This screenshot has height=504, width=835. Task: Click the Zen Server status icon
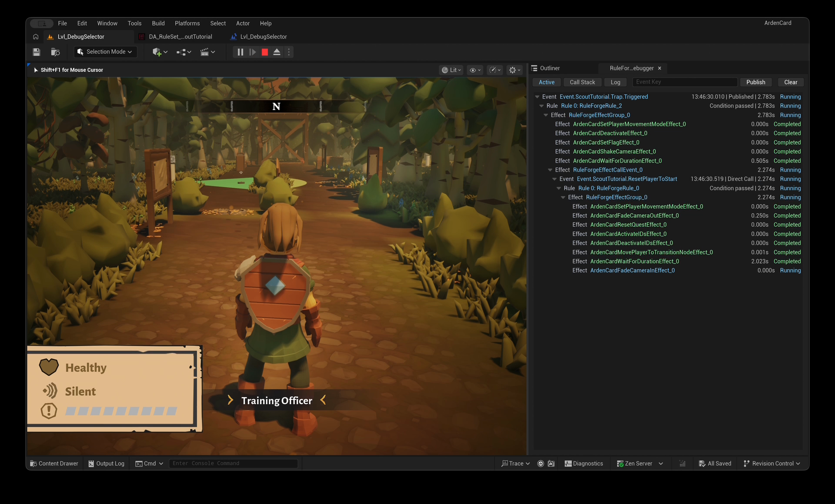620,464
